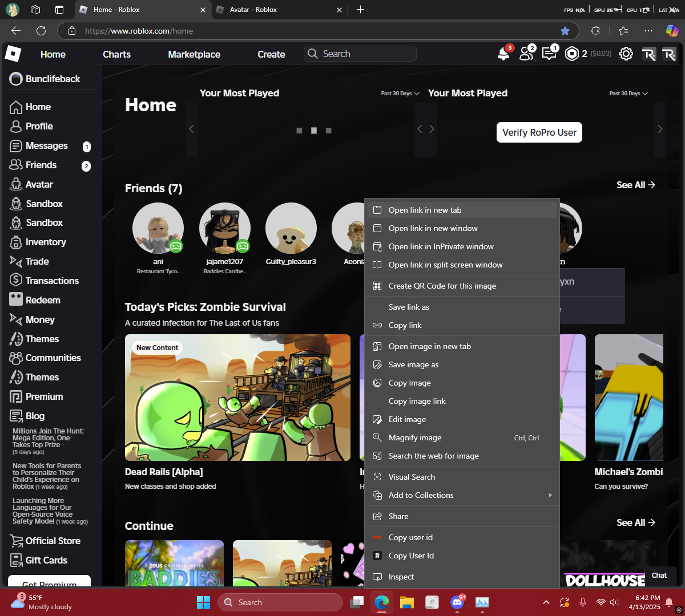Open the Dead Rails game thumbnail
Screen dimensions: 685x616
tap(237, 398)
